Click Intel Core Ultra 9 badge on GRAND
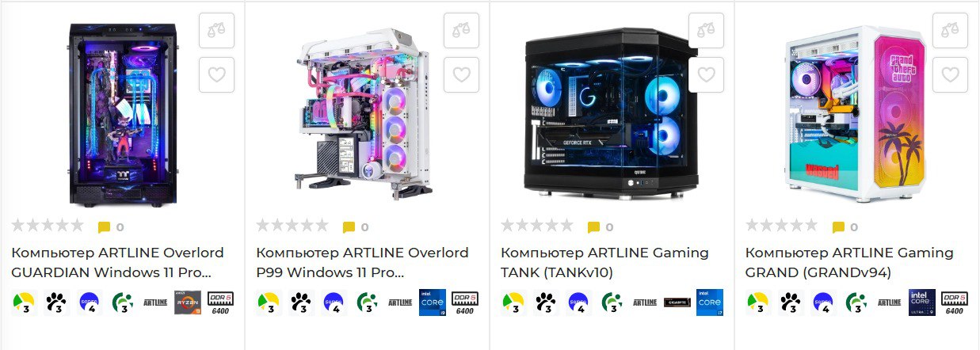The width and height of the screenshot is (980, 350). click(921, 302)
